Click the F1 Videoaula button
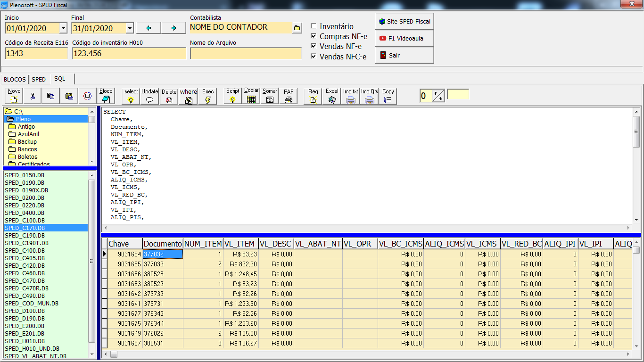Image resolution: width=644 pixels, height=362 pixels. (405, 38)
